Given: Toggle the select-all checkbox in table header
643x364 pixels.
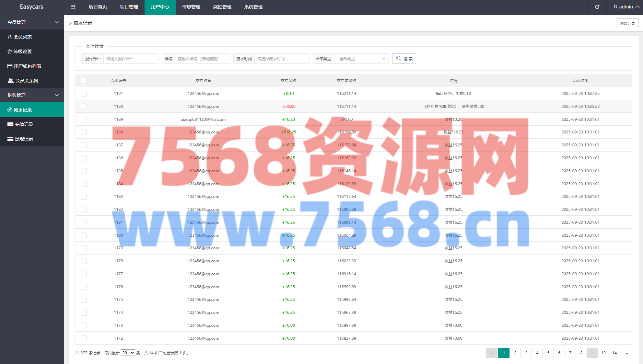Looking at the screenshot, I should tap(84, 81).
